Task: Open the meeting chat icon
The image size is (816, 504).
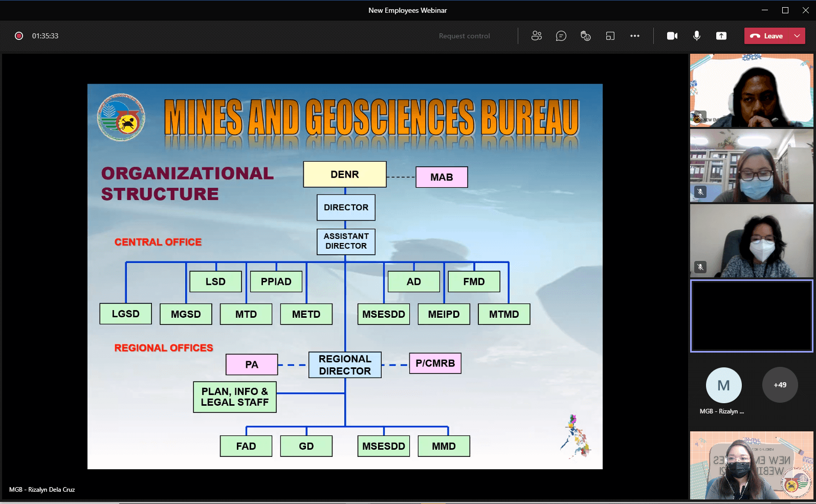Action: [x=561, y=36]
